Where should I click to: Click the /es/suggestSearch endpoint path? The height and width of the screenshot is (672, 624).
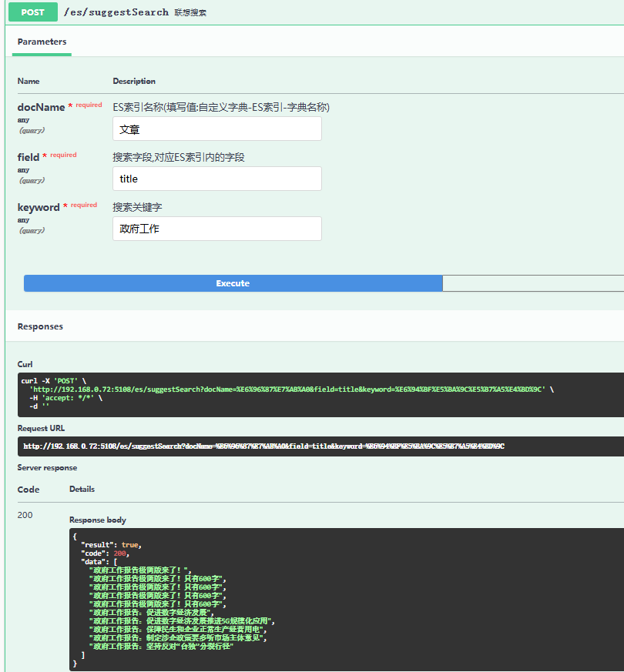pos(116,12)
